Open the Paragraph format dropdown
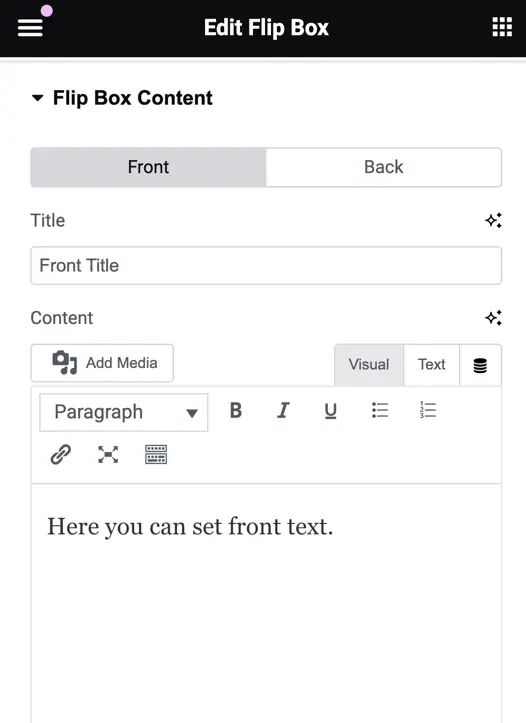526x723 pixels. 124,412
